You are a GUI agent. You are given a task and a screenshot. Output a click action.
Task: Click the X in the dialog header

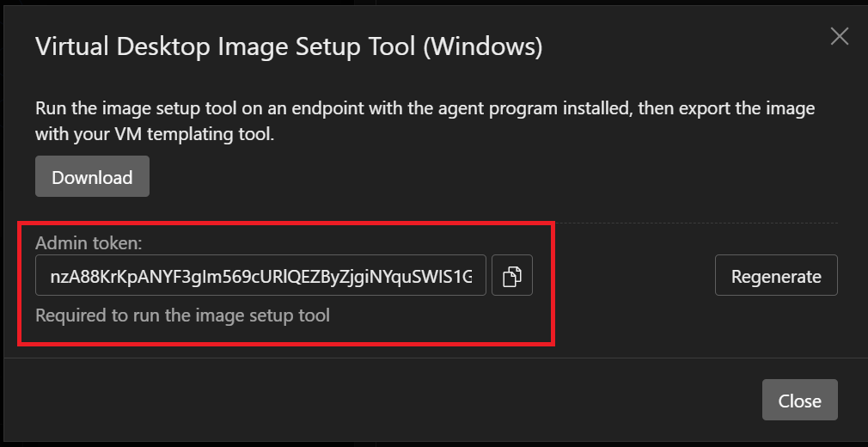click(839, 36)
